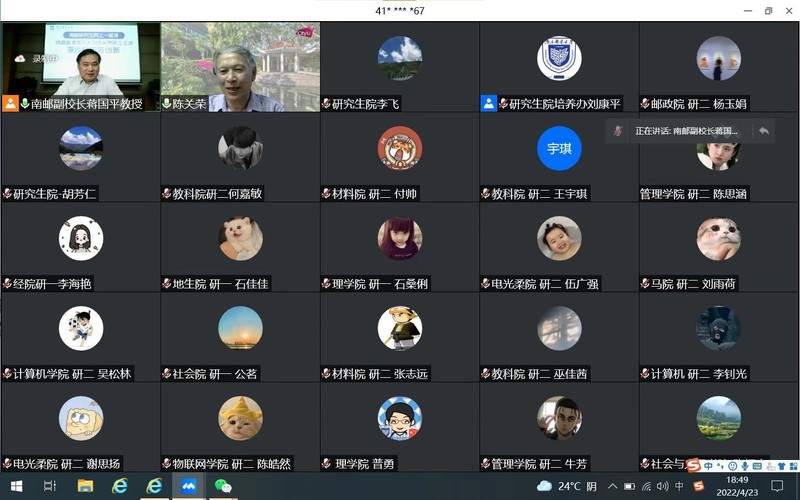
Task: Click the reply arrow in speaking notification
Action: pos(763,131)
